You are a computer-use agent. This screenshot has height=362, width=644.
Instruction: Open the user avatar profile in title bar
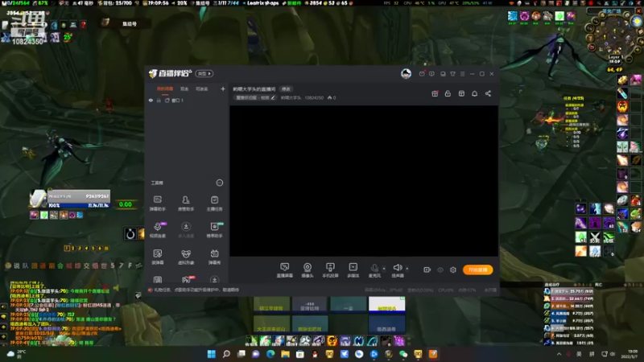pyautogui.click(x=406, y=73)
